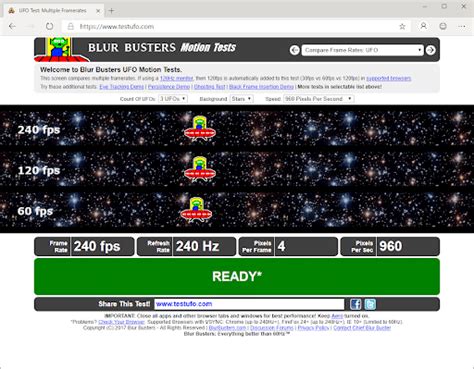Open the Compare Frame Rates test dropdown

[x=362, y=50]
